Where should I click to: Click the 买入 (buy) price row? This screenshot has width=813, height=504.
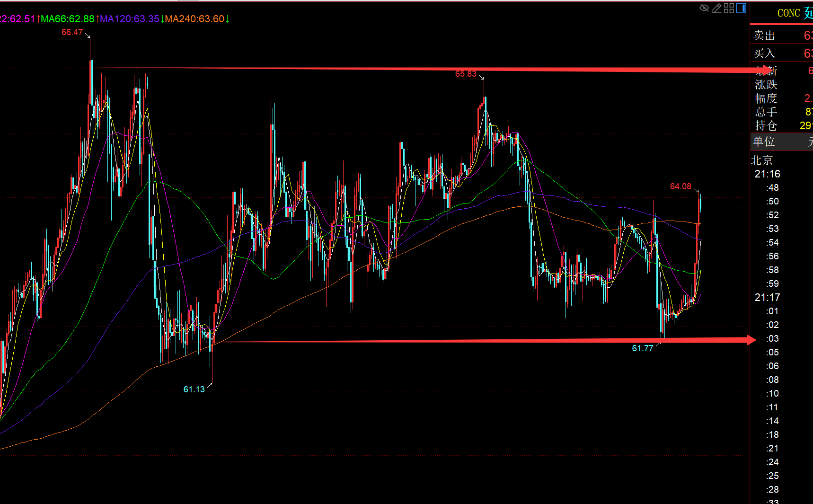pos(781,53)
